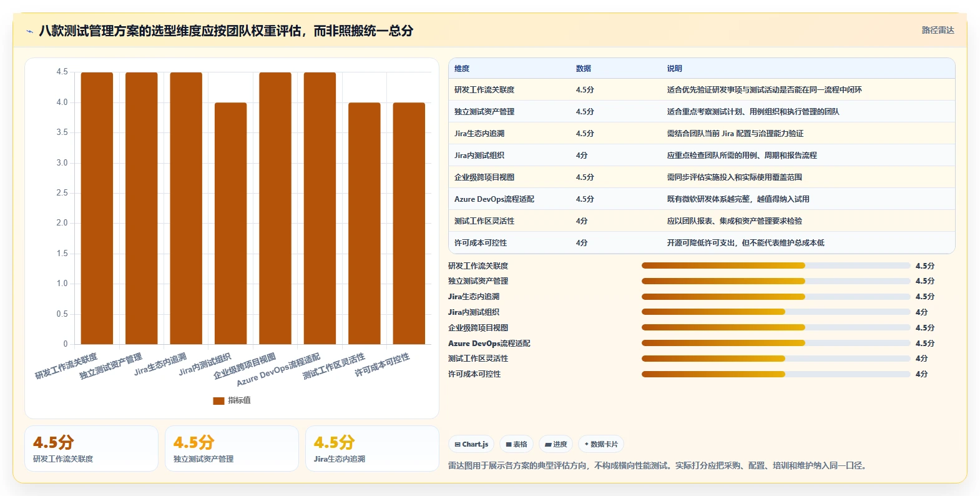
Task: Click the Jira生态内追溯 chart bar
Action: 186,208
